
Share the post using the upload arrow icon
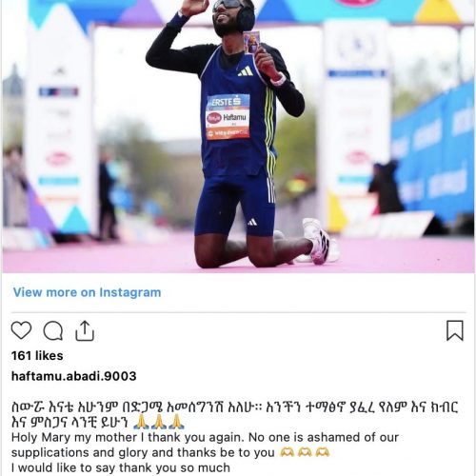[x=85, y=330]
